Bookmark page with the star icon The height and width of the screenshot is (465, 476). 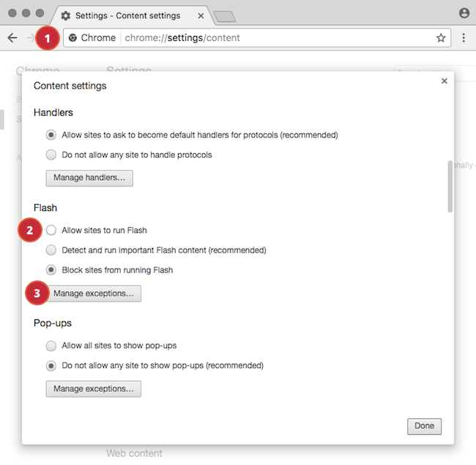pos(441,38)
